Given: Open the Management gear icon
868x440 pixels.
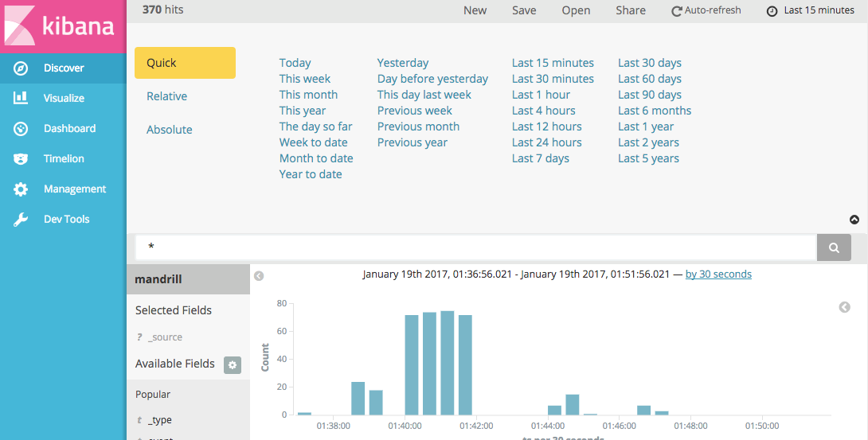Looking at the screenshot, I should [x=21, y=189].
